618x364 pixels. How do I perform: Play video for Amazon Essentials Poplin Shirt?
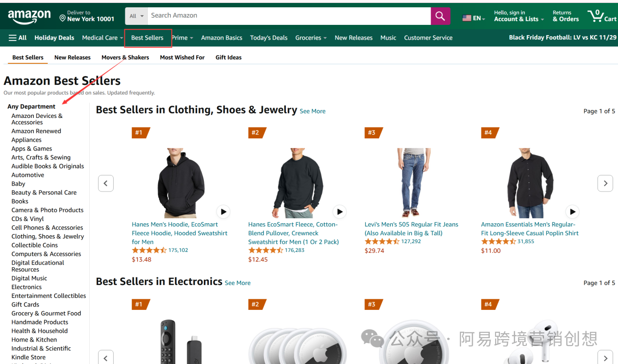pos(572,211)
